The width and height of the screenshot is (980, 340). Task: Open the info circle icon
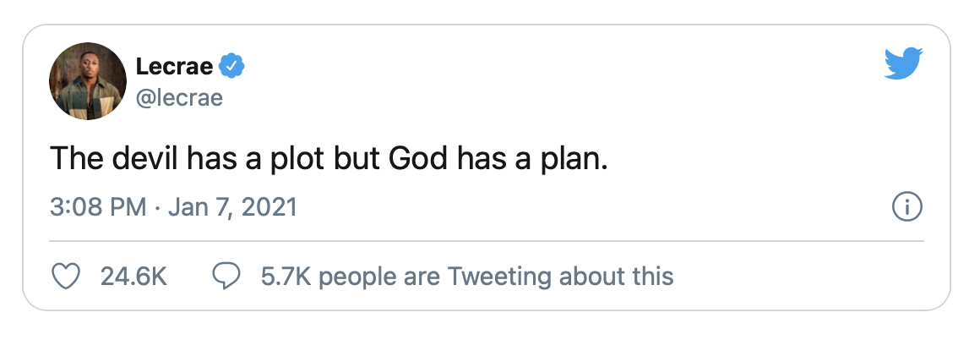[x=906, y=207]
